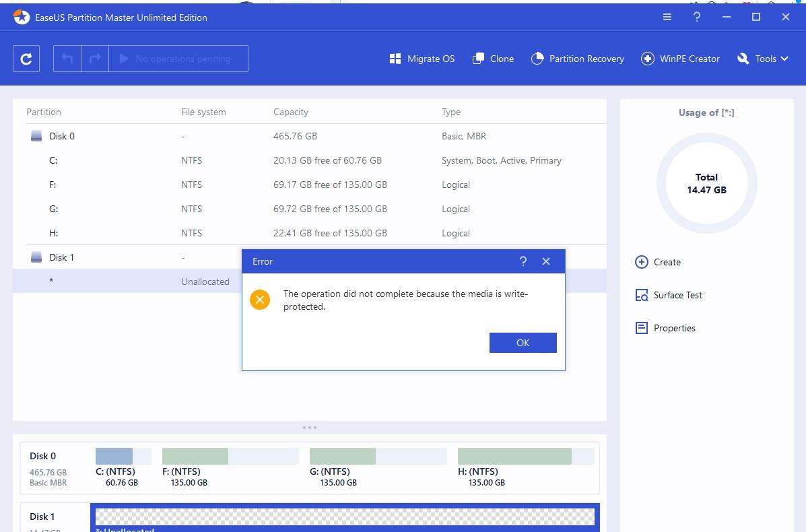The height and width of the screenshot is (532, 806).
Task: Execute pending operations button
Action: click(178, 59)
